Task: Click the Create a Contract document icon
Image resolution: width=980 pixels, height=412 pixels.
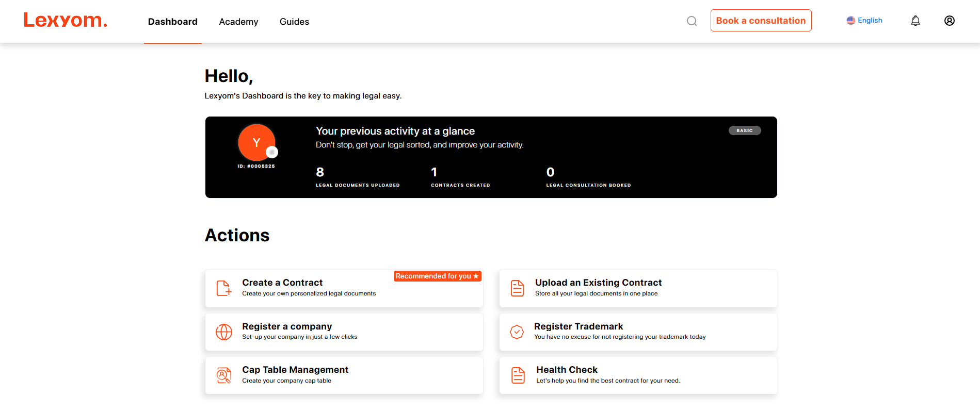Action: pos(223,288)
